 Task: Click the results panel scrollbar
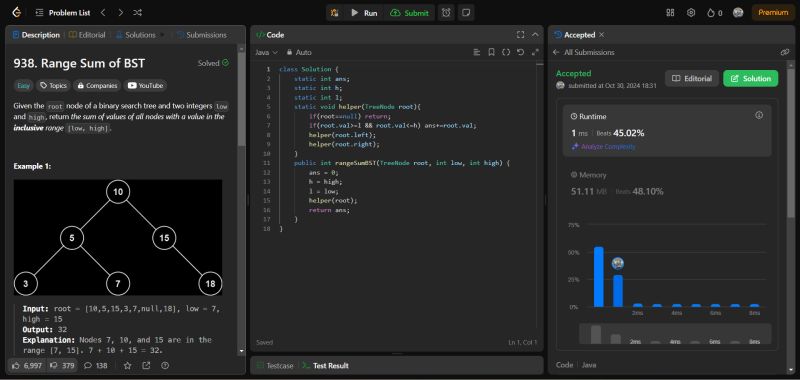(x=791, y=143)
